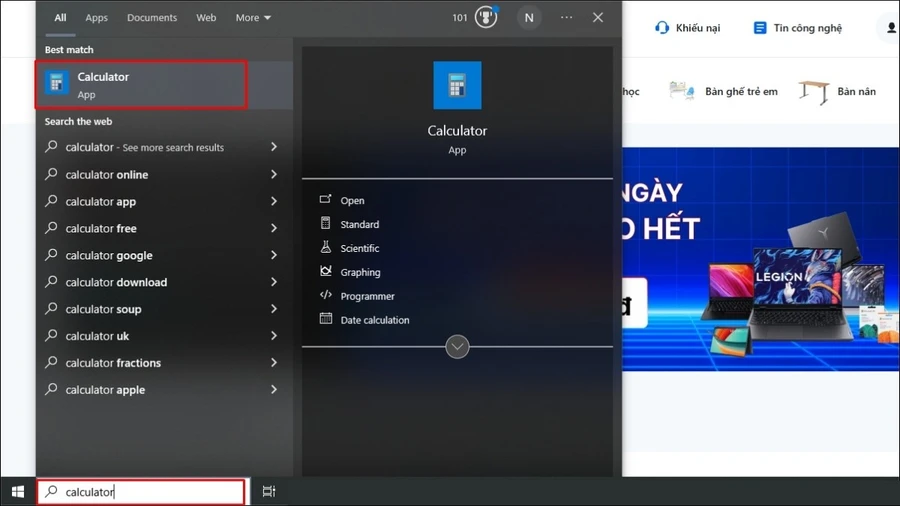Click the Open action icon for Calculator
900x506 pixels.
pyautogui.click(x=325, y=200)
